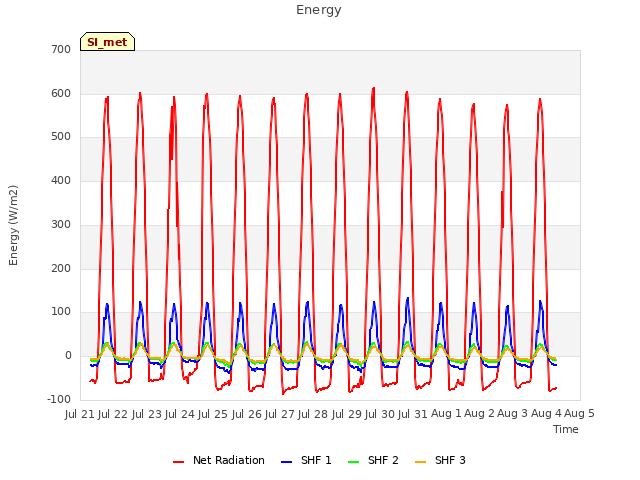Screen dimensions: 640x480
Task: Click the Jul 22 x-axis tick label
Action: click(x=113, y=414)
